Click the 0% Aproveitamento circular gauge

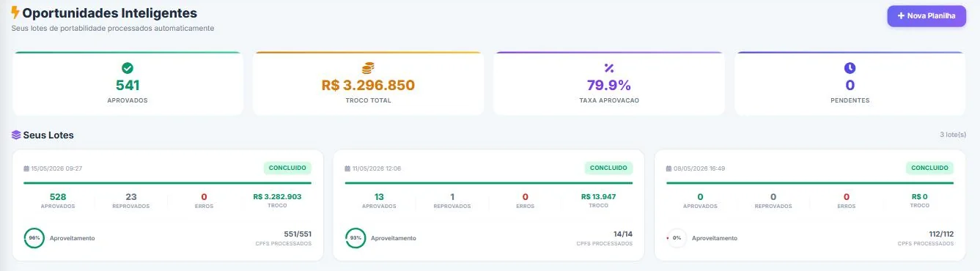677,238
